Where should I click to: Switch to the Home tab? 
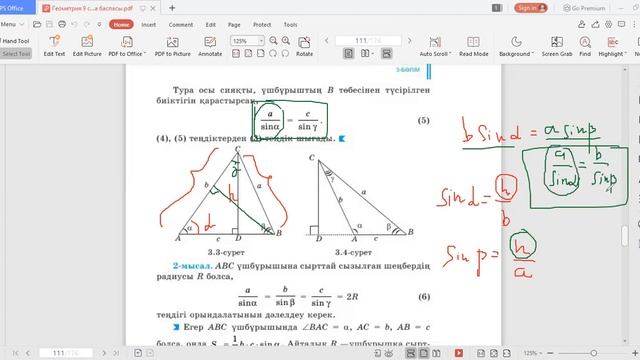[121, 24]
